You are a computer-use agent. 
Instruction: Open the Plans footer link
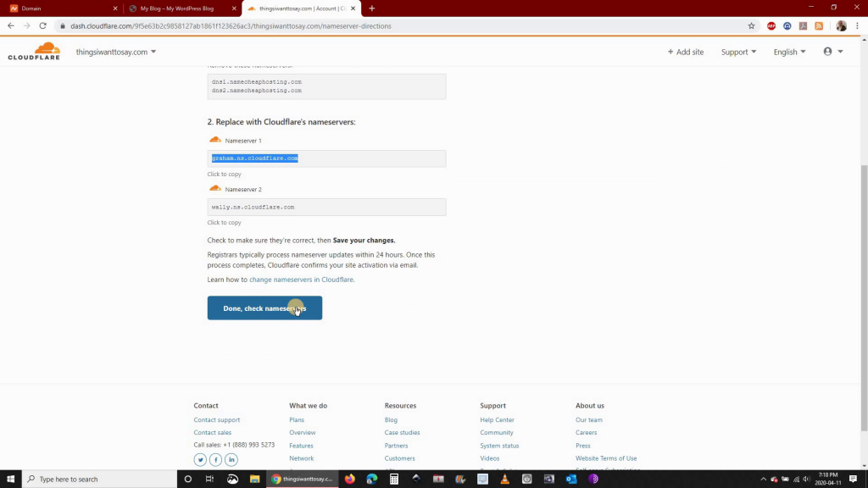point(297,420)
